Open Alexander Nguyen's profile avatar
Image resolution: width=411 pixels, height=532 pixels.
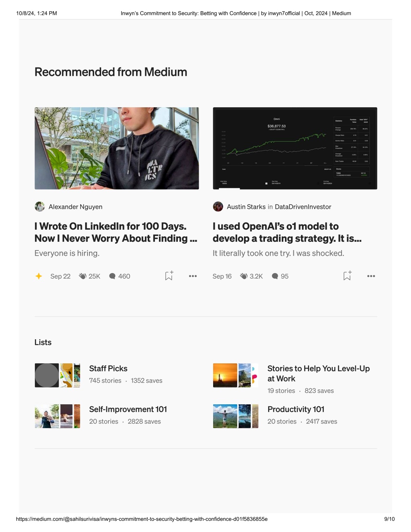40,207
